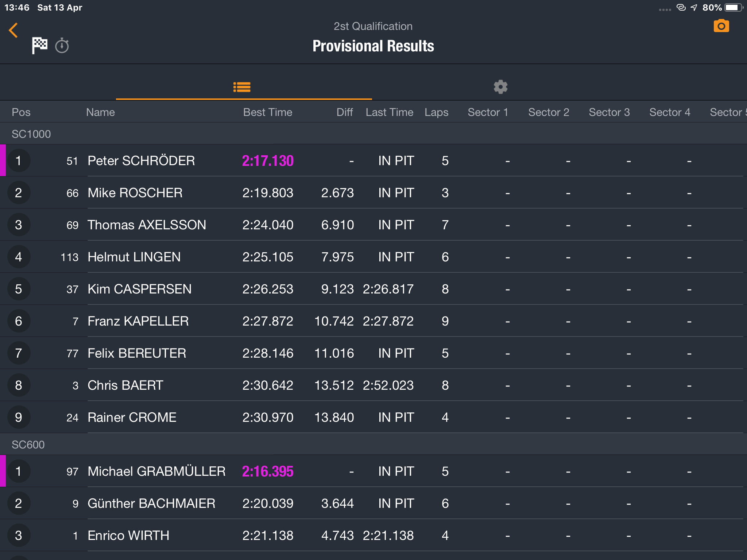Screen dimensions: 747x560
Task: Open the gear settings tab
Action: (x=500, y=87)
